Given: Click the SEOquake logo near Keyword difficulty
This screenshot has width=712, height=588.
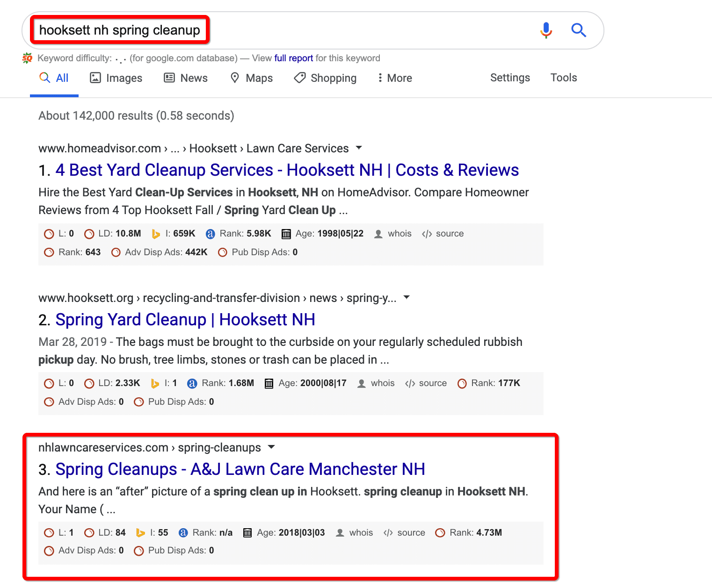Looking at the screenshot, I should (x=28, y=58).
